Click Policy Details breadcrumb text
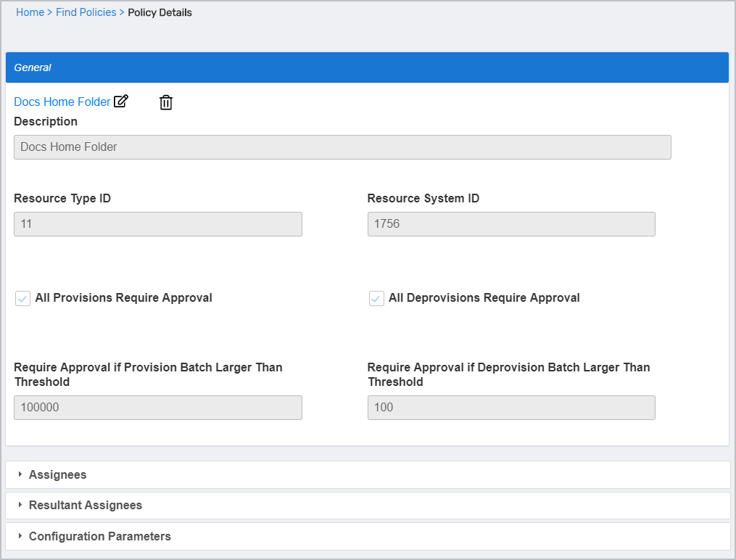 (160, 12)
